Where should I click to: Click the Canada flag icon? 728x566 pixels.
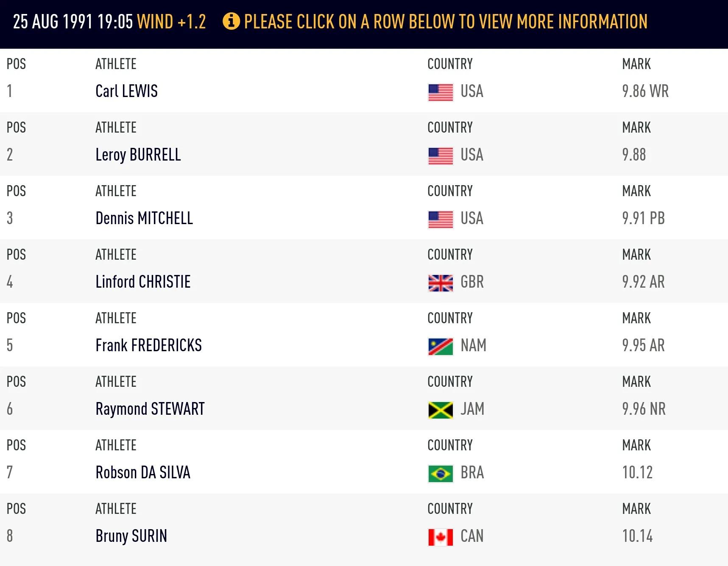[441, 537]
